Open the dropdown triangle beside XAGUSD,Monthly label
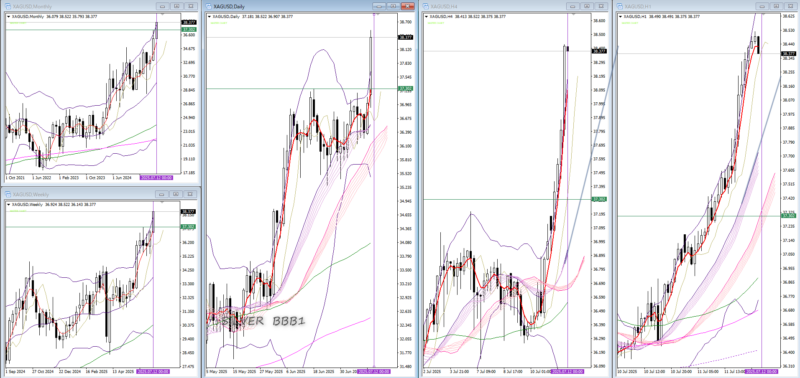 (8, 16)
